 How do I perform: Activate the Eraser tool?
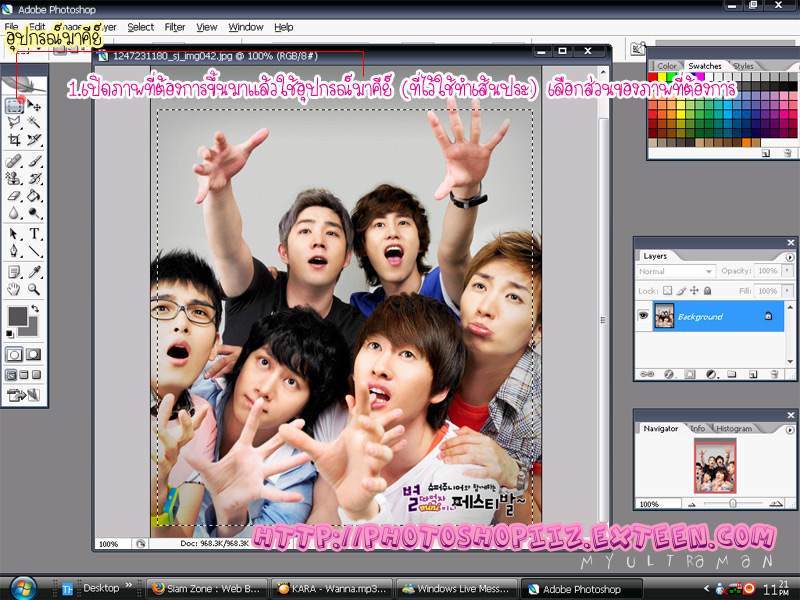[x=14, y=196]
